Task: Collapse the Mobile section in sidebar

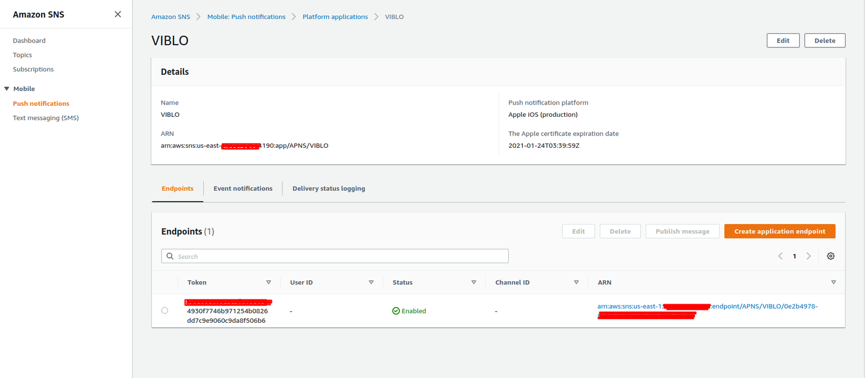Action: coord(7,89)
